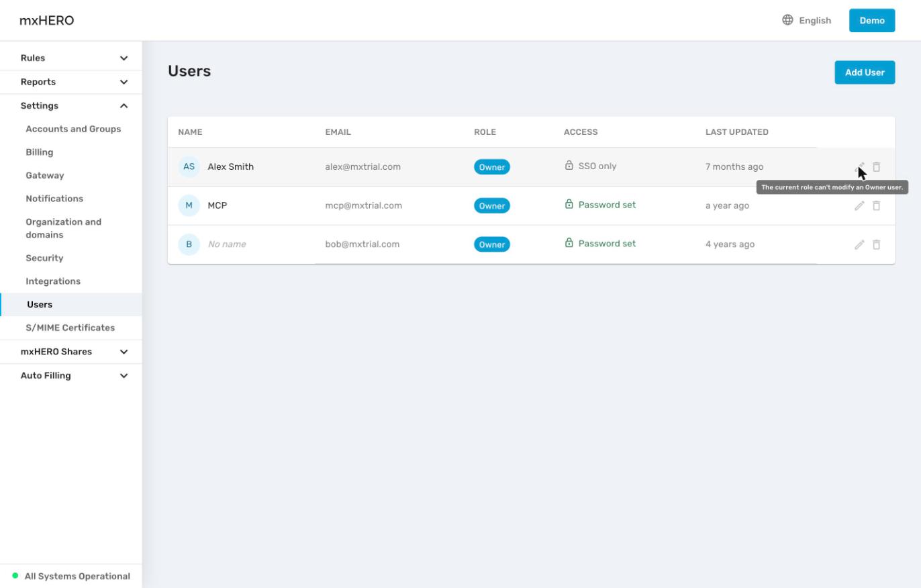Screen dimensions: 921x588
Task: Click the green system status dot
Action: 15,576
